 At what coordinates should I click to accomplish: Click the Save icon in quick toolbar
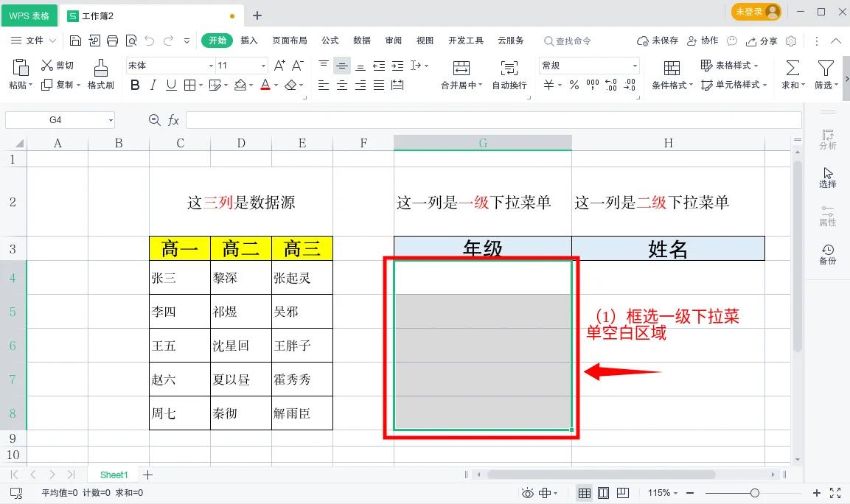(x=75, y=41)
